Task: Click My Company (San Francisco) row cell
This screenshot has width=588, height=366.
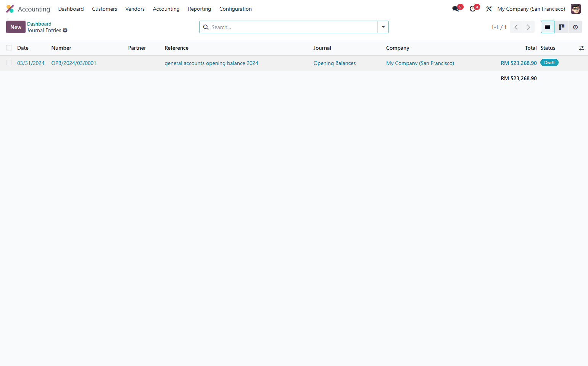Action: [420, 63]
